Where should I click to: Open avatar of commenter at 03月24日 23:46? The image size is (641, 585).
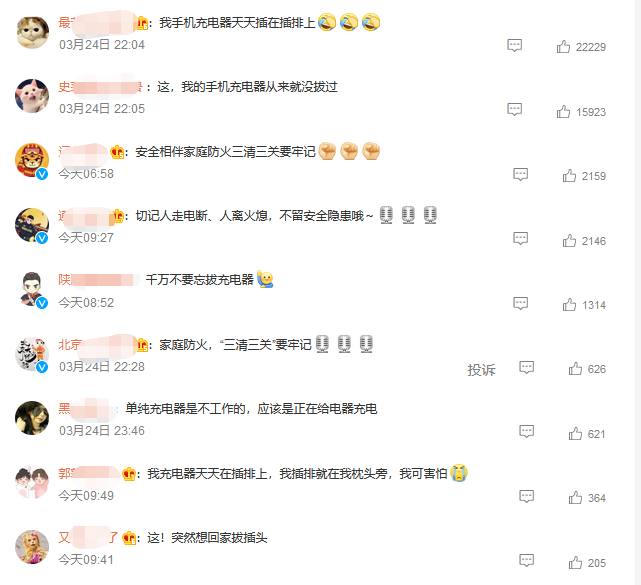pos(32,418)
